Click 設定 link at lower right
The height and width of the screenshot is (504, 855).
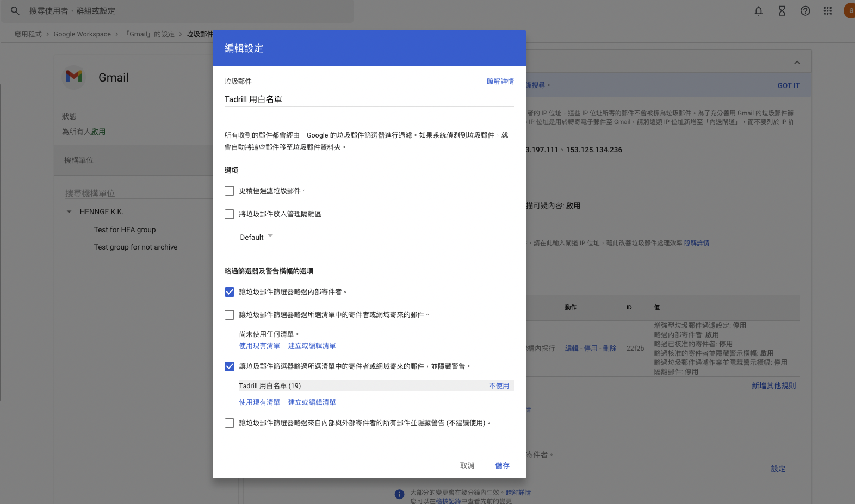tap(778, 469)
